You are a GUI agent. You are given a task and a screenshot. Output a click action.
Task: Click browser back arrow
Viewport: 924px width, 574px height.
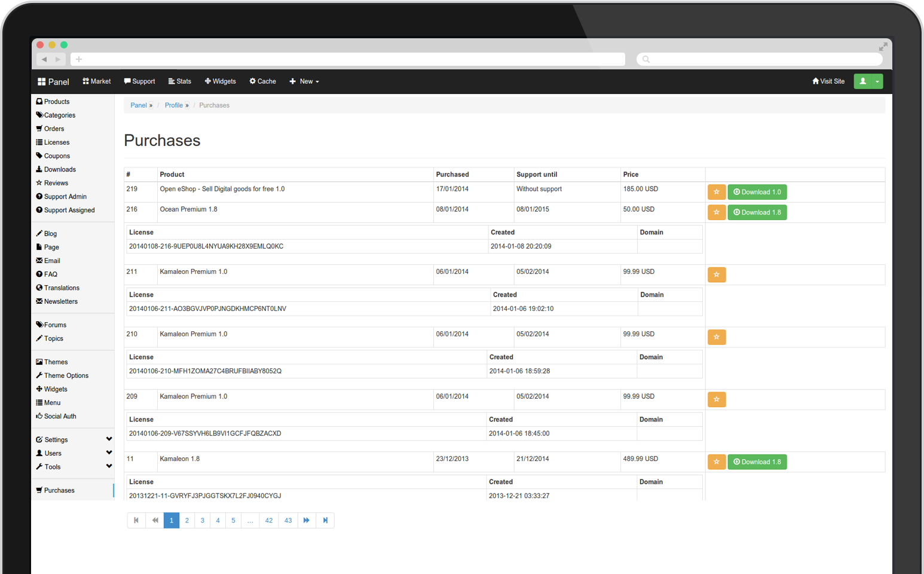[44, 59]
